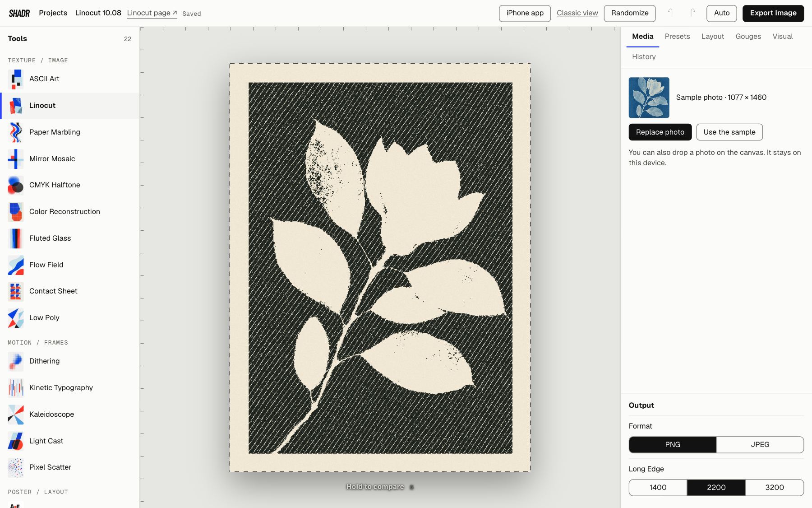
Task: Open the Gouges tab
Action: tap(748, 37)
